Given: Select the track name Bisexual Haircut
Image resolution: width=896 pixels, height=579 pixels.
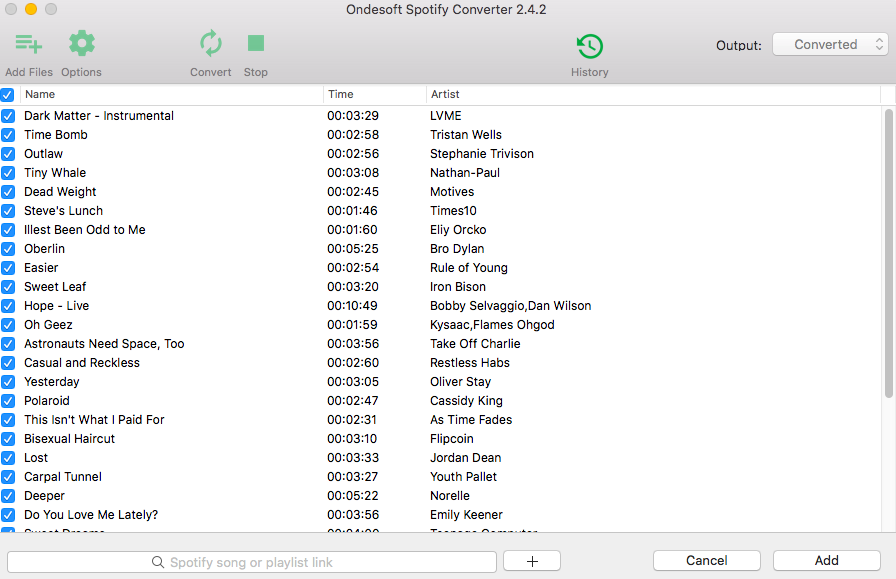Looking at the screenshot, I should (x=69, y=438).
